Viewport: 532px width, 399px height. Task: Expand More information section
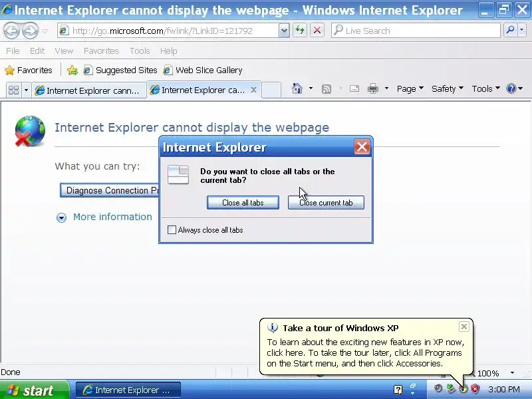tap(104, 217)
